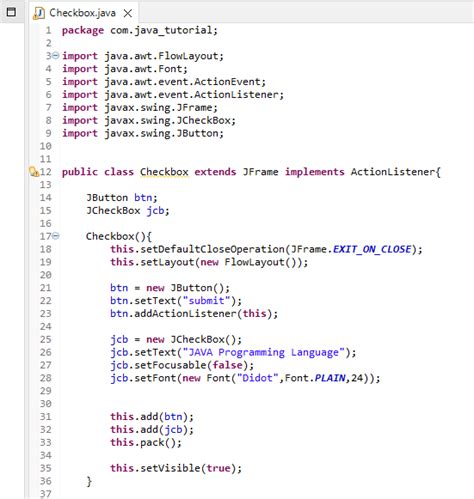Close the Checkbox.java tab
The height and width of the screenshot is (499, 474).
point(128,13)
